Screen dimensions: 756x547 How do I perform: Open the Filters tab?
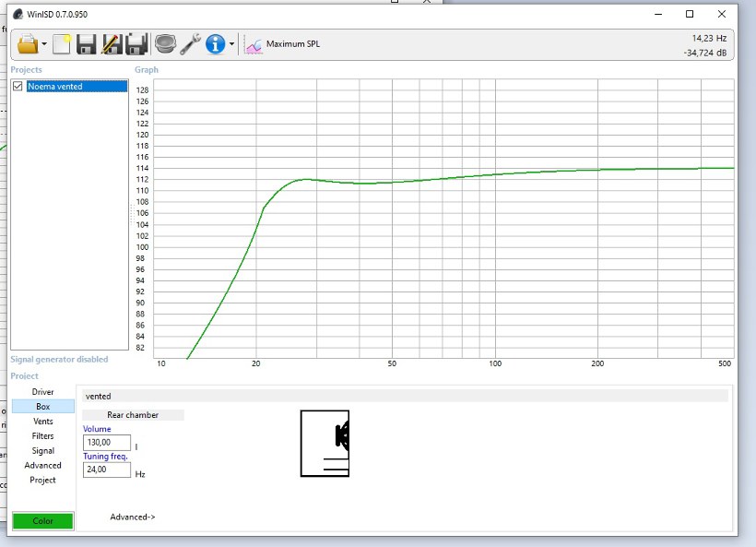[x=42, y=436]
